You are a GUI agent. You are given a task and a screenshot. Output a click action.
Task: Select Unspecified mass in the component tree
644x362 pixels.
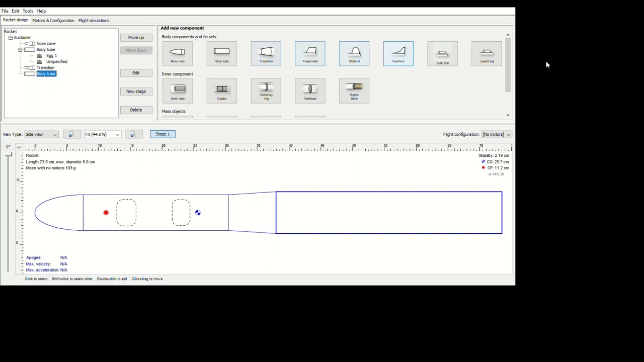[57, 62]
